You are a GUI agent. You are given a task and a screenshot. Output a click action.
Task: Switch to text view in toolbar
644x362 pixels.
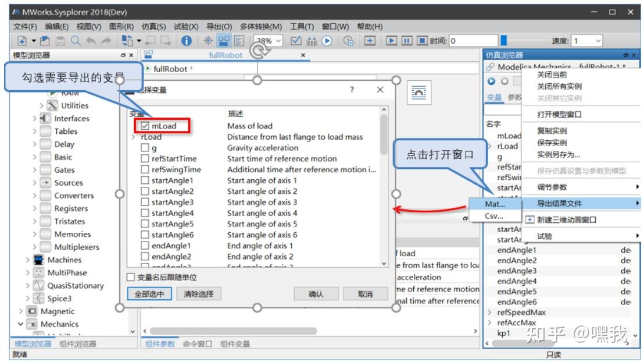239,41
